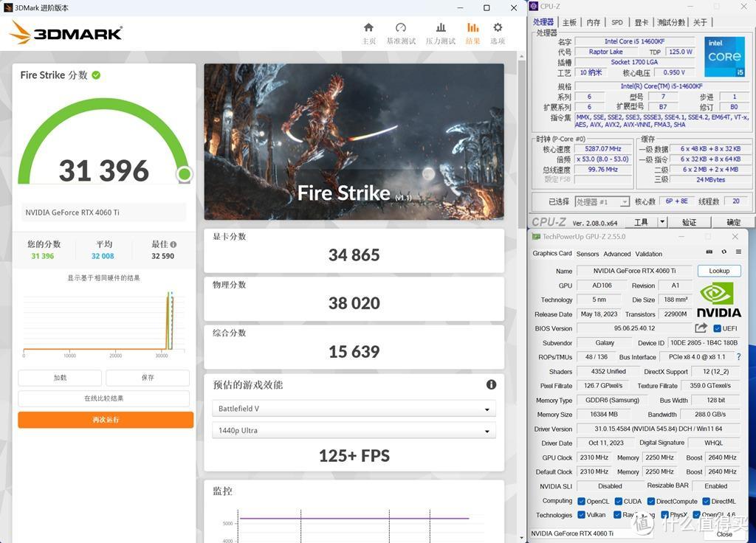The image size is (756, 543).
Task: Toggle the Vulkan checkbox in GPU-Z
Action: click(x=582, y=514)
